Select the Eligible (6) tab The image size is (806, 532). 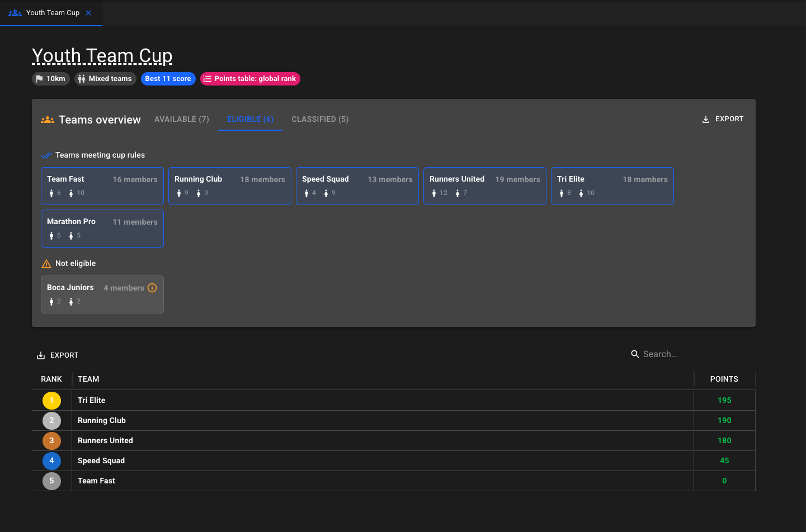(250, 119)
